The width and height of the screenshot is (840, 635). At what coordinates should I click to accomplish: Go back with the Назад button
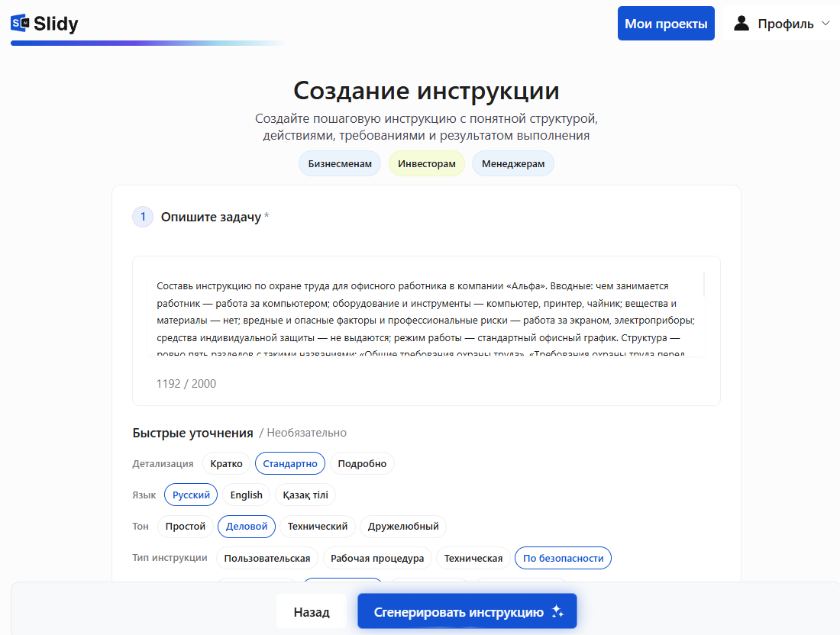pos(312,611)
